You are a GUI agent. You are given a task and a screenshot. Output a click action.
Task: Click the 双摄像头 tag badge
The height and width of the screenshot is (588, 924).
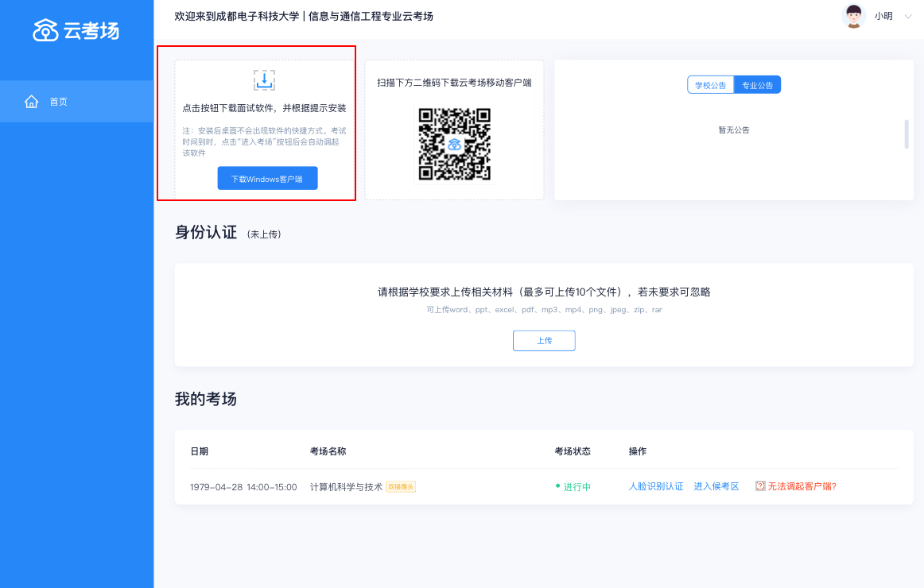click(x=401, y=486)
